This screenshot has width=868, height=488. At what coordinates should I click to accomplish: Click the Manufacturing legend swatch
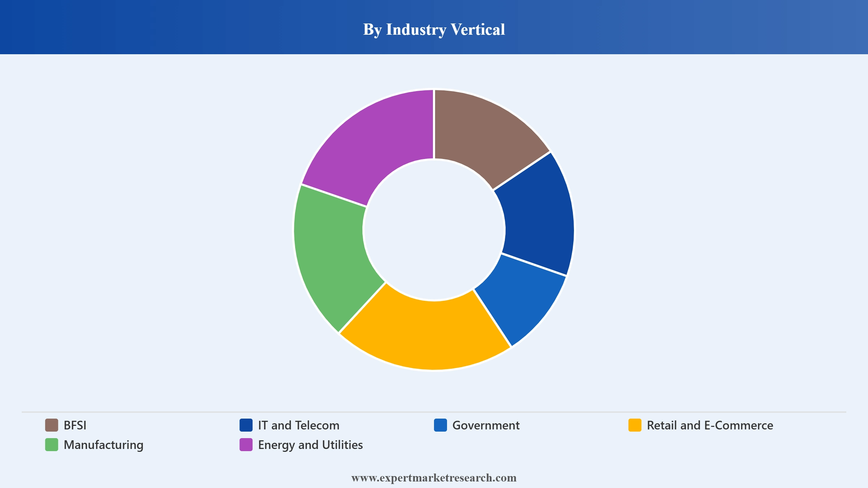51,445
